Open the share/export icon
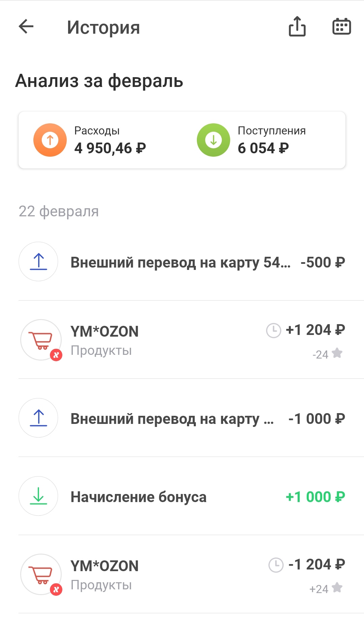 coord(297,26)
